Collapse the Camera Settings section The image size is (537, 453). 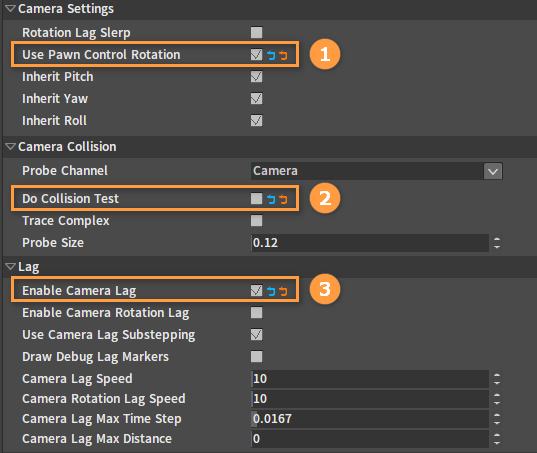(x=11, y=9)
